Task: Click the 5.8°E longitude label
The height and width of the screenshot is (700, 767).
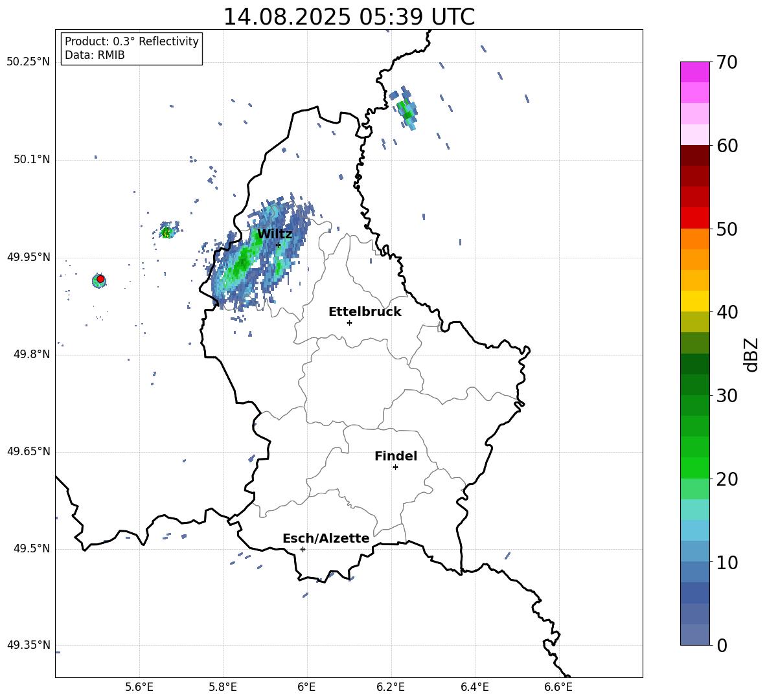Action: click(x=223, y=687)
